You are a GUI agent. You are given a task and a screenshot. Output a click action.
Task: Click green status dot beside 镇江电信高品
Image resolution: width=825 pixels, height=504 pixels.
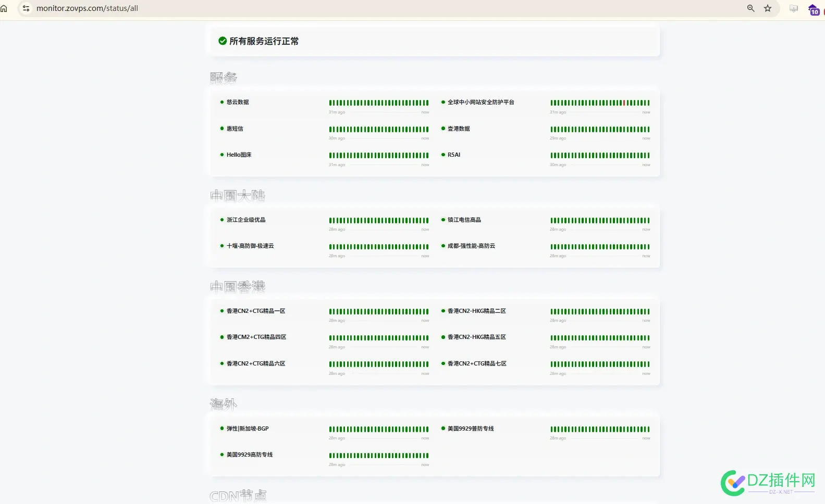click(443, 220)
